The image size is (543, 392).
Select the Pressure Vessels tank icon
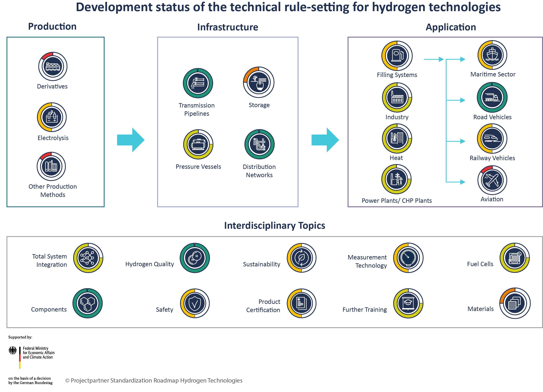coord(198,144)
